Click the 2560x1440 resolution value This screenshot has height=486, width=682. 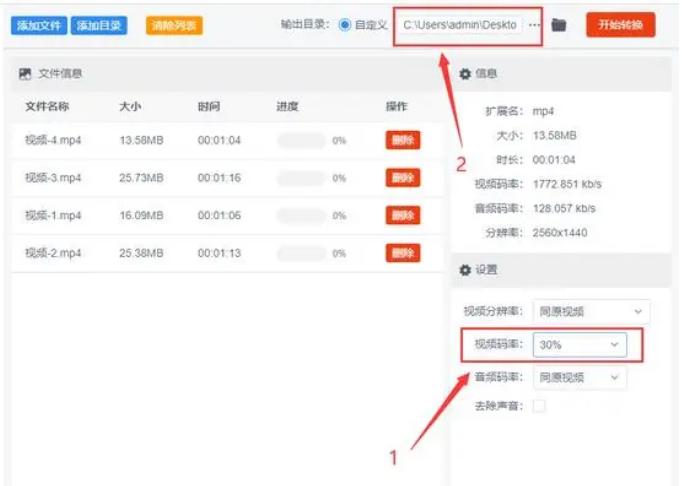[560, 233]
